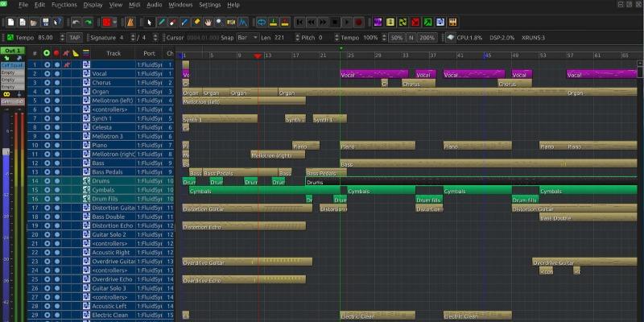Screen dimensions: 644x322
Task: Open the Functions menu
Action: coord(64,5)
